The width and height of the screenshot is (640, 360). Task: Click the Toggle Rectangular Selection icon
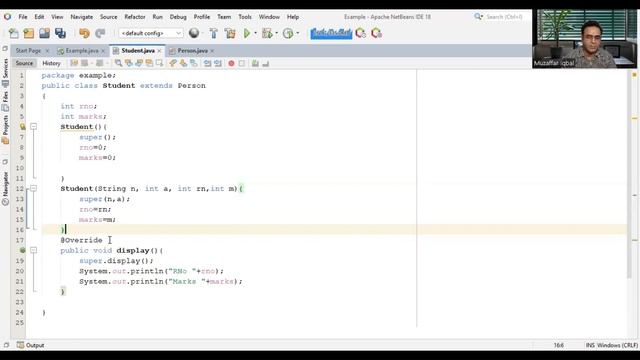click(160, 63)
